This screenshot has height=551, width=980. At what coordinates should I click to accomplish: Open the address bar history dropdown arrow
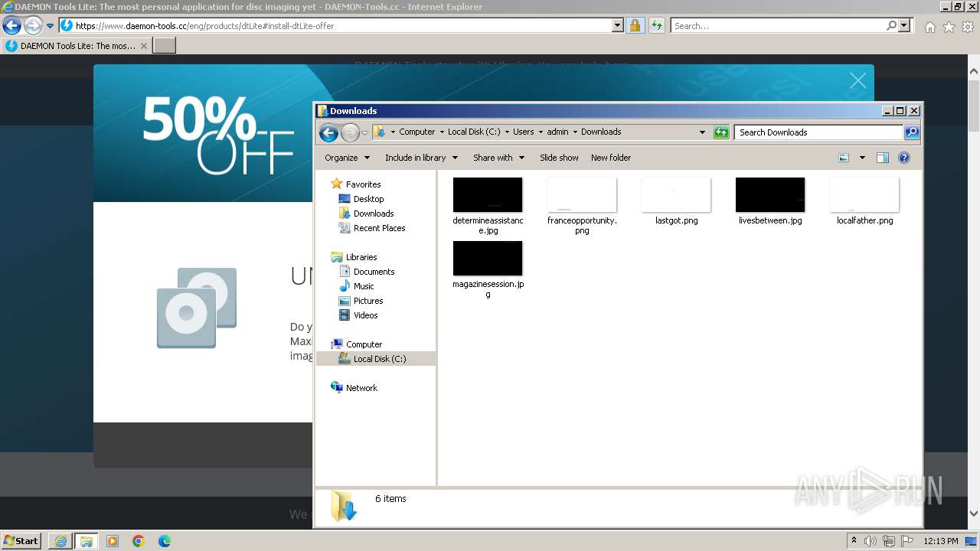tap(702, 132)
